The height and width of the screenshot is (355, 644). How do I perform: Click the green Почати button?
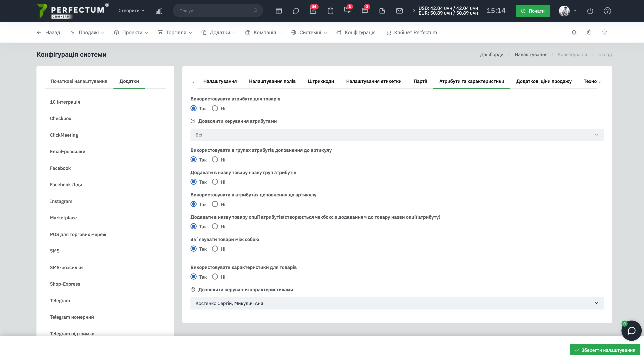(x=533, y=11)
